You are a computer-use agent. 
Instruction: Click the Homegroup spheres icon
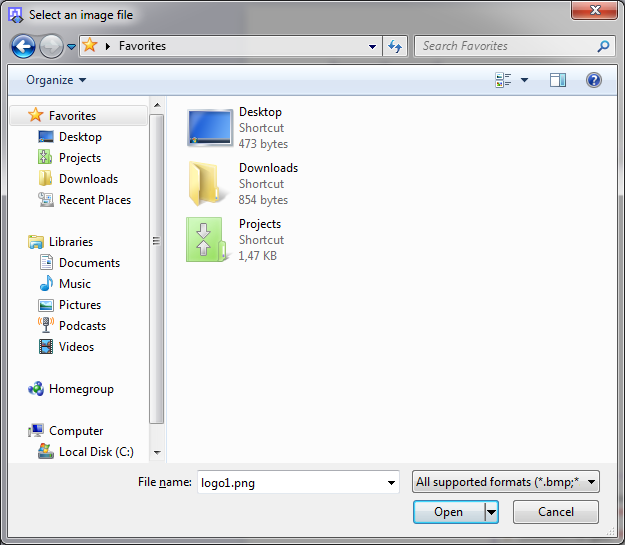(x=36, y=389)
